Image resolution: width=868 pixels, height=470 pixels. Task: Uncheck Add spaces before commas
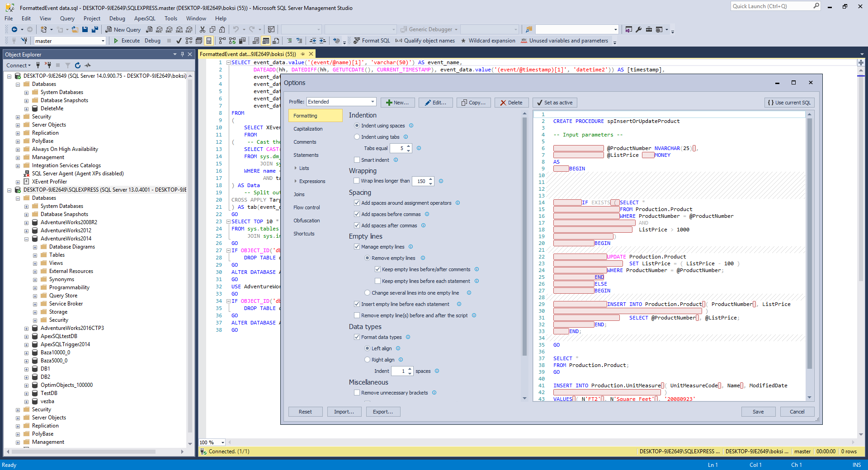pyautogui.click(x=357, y=214)
